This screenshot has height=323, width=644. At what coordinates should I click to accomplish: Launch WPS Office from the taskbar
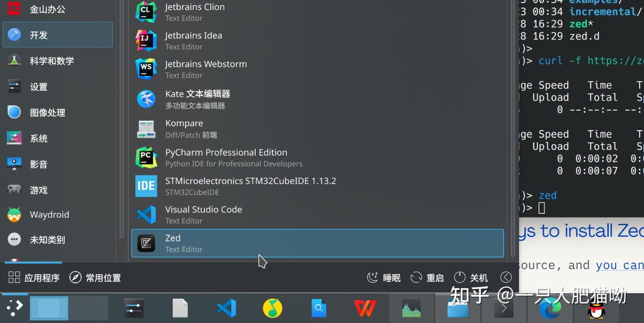[x=364, y=308]
